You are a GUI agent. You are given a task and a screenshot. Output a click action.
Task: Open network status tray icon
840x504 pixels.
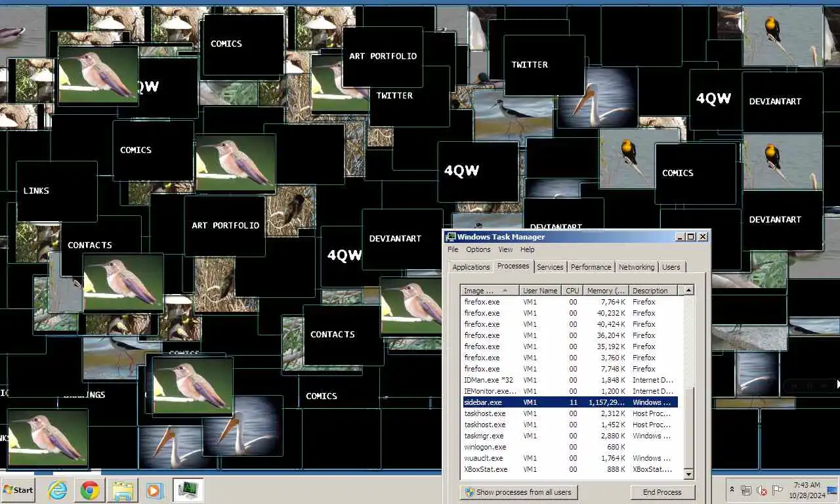746,490
